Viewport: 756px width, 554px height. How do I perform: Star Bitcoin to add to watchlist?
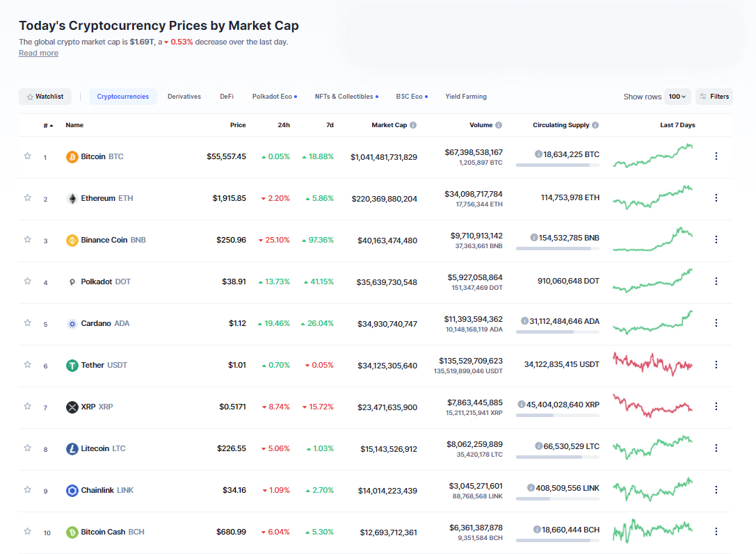click(28, 156)
